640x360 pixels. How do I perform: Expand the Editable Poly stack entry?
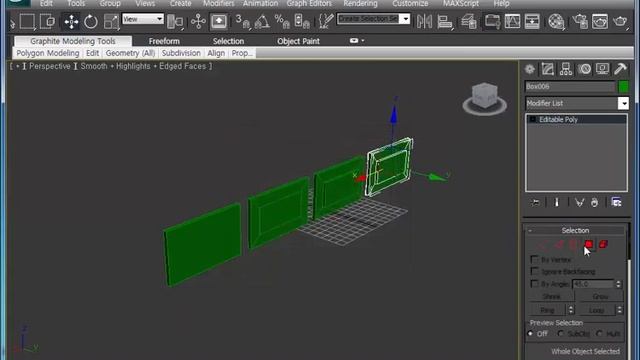pos(533,120)
